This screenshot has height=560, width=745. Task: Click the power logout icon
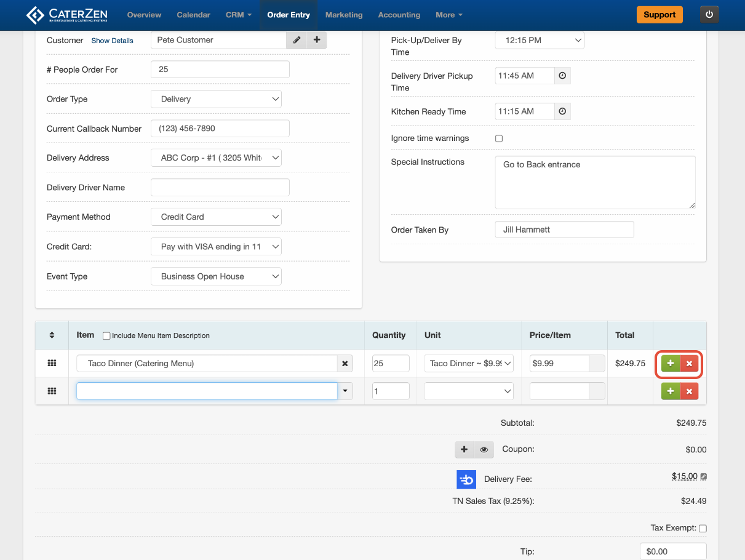(x=709, y=15)
